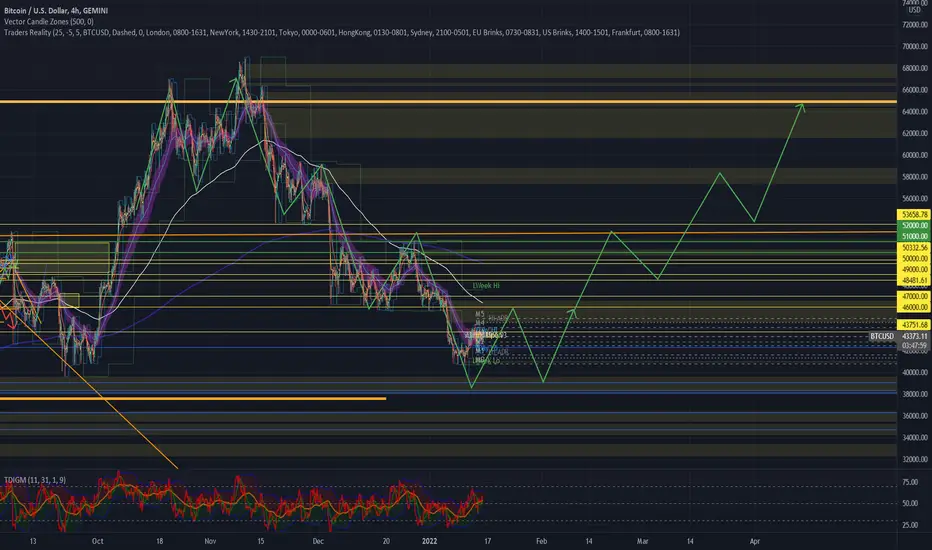932x550 pixels.
Task: Click 72000.00 on the price scale
Action: tap(915, 25)
